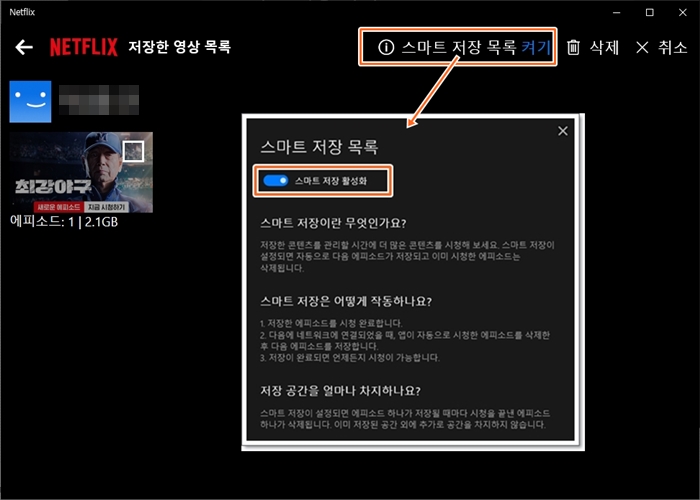The image size is (700, 500).
Task: Click the 스마트 저장 활성화 label
Action: pyautogui.click(x=331, y=181)
